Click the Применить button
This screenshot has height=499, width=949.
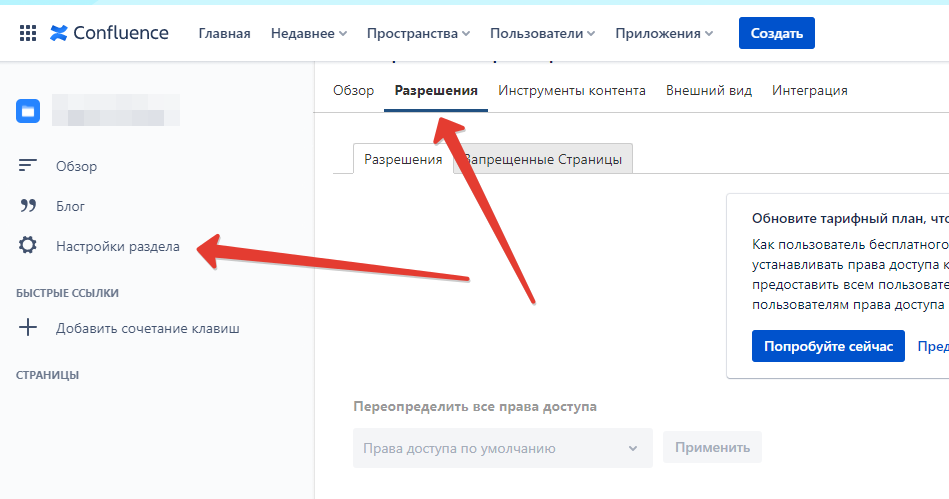(x=712, y=448)
